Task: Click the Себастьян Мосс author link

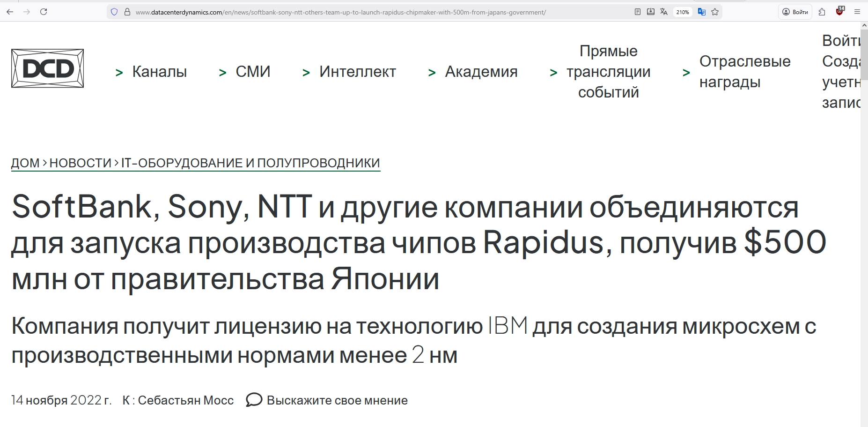Action: (x=185, y=400)
